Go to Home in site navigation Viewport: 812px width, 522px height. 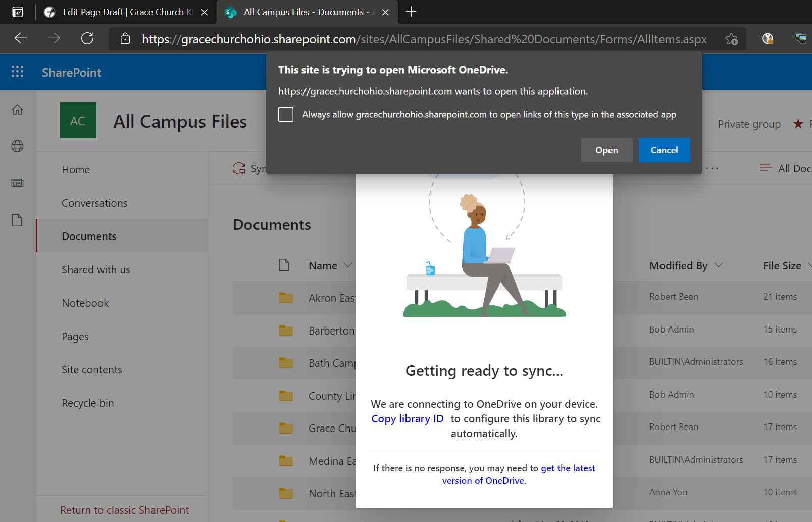[76, 170]
